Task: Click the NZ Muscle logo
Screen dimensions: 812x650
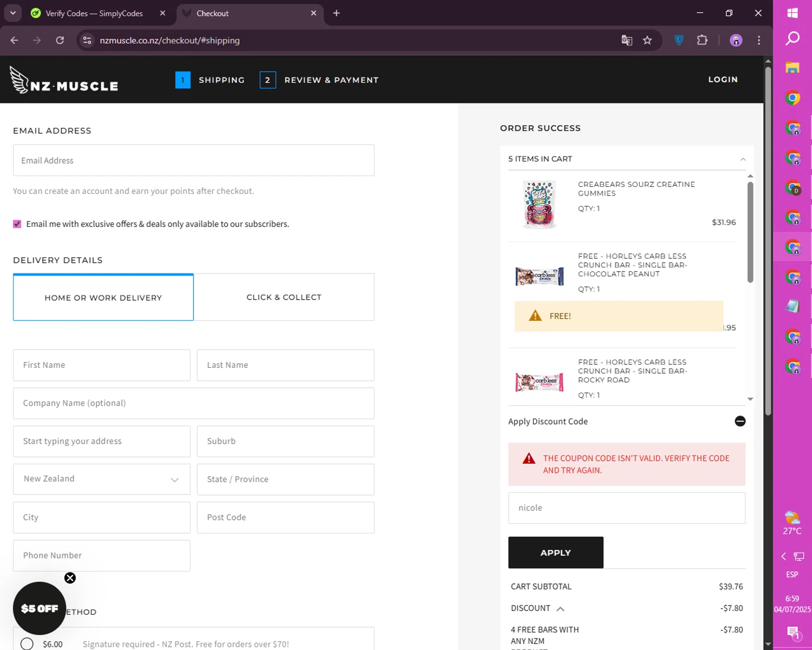Action: 64,80
